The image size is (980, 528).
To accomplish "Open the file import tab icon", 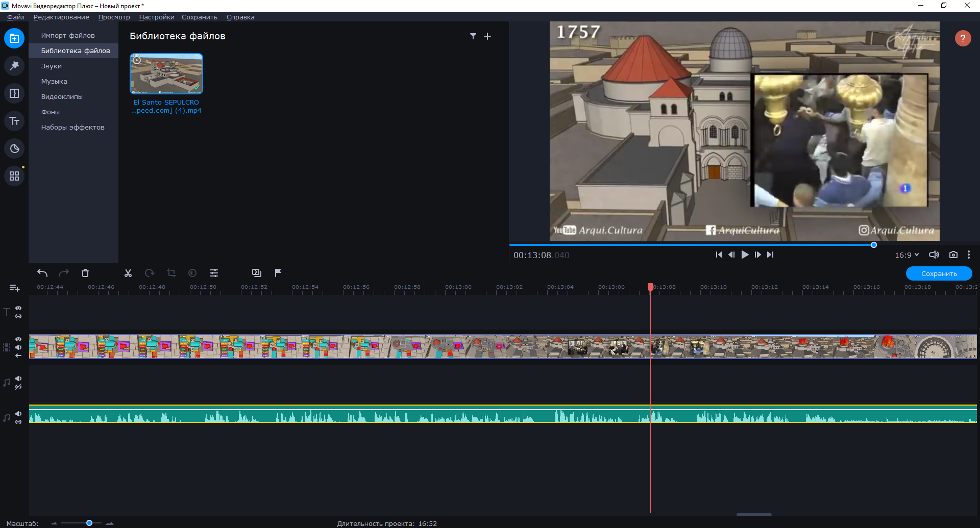I will coord(14,38).
